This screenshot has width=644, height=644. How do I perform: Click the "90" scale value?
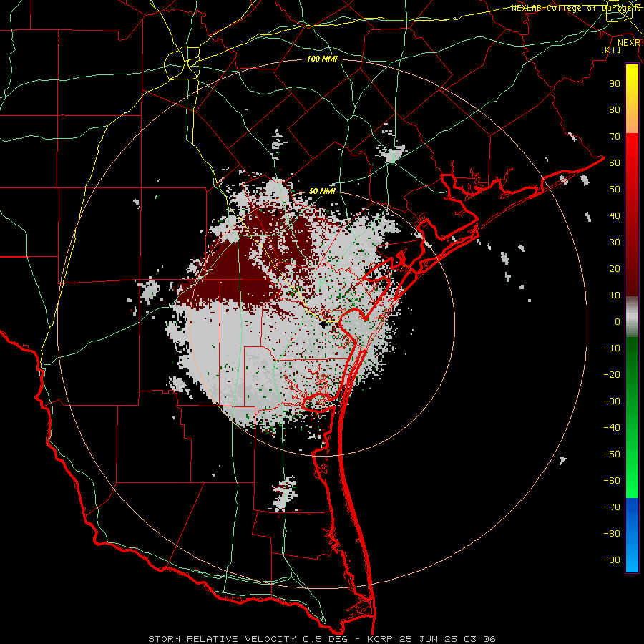[615, 84]
